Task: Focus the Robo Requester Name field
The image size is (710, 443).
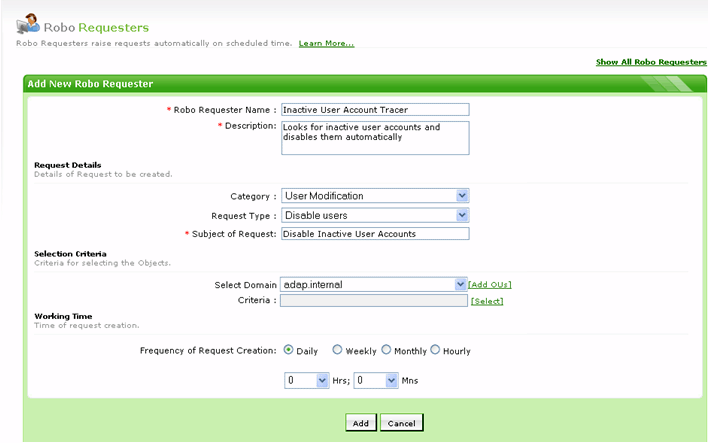Action: [x=374, y=110]
